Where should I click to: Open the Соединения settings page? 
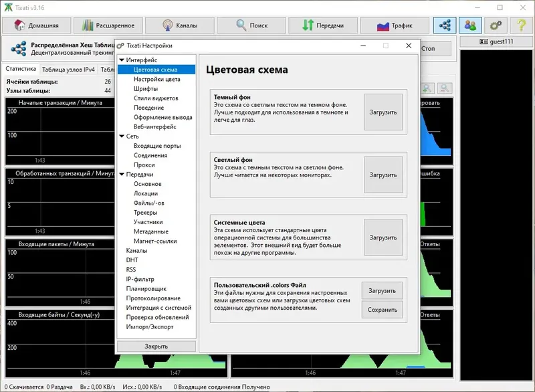[x=150, y=155]
